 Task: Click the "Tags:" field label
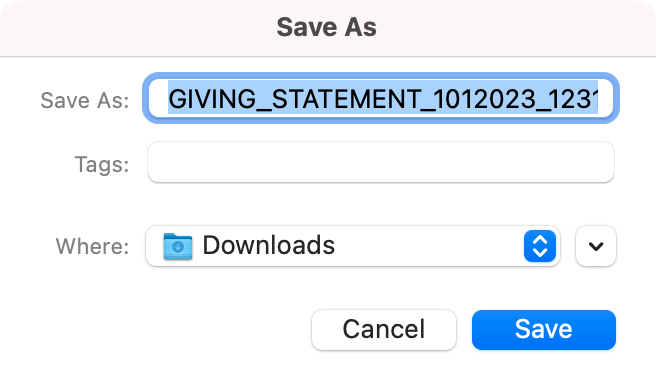(x=102, y=164)
